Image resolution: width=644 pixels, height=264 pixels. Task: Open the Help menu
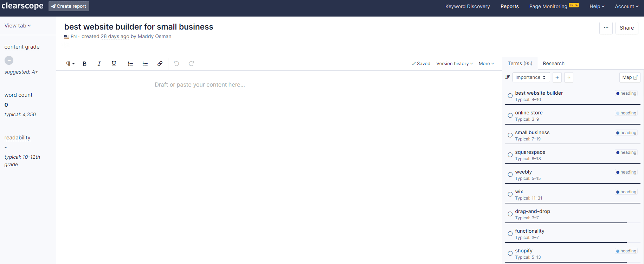(x=597, y=6)
